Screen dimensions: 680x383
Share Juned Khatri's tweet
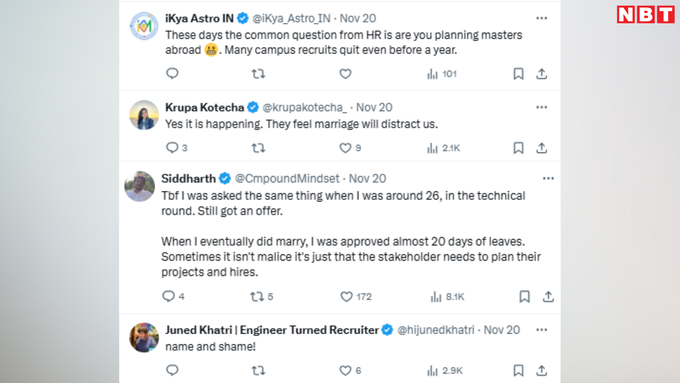pos(541,370)
